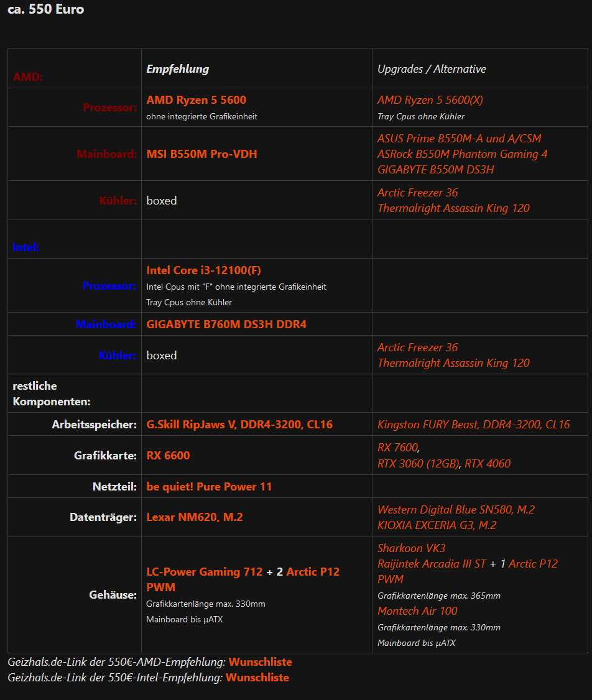592x700 pixels.
Task: Click the 'boxed' text in Intel Kühler row
Action: (162, 356)
